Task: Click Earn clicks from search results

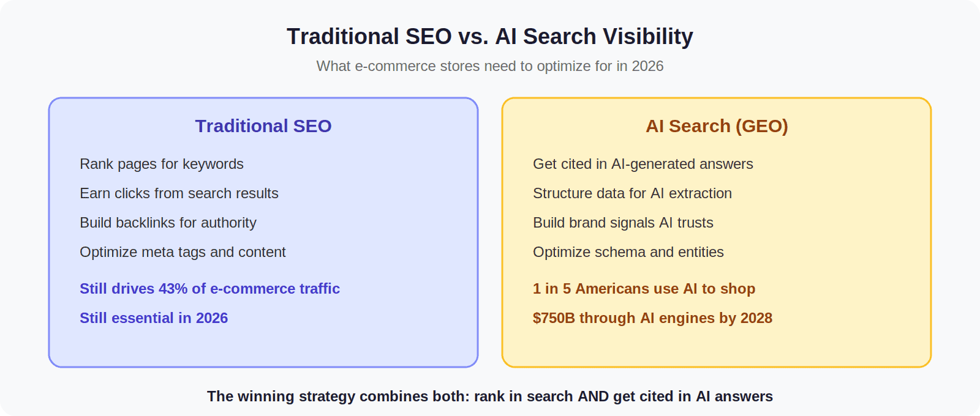Action: tap(179, 193)
